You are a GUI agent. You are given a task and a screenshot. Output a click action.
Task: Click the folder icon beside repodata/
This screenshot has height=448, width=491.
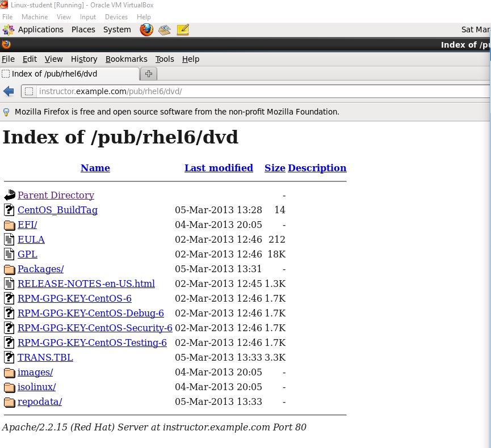pos(10,401)
